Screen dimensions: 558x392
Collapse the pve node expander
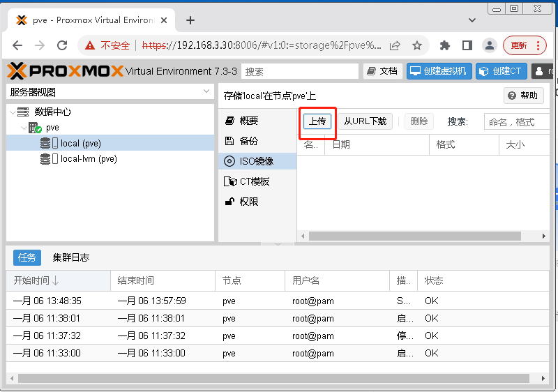point(24,128)
